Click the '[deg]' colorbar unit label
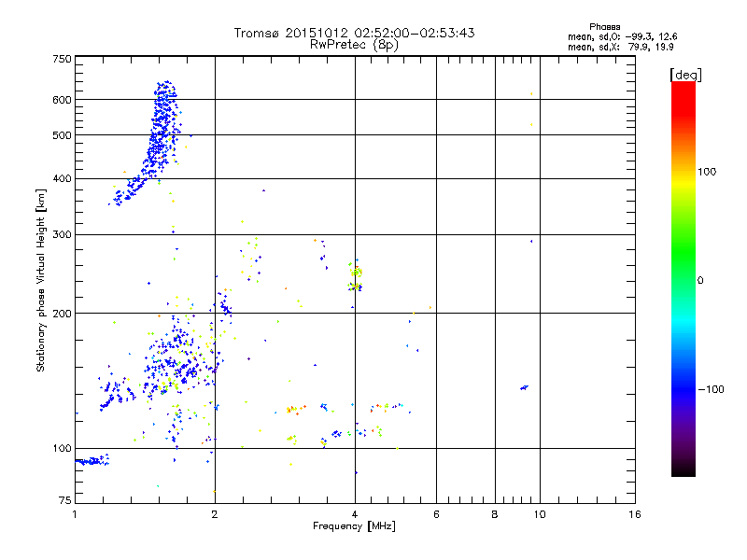The height and width of the screenshot is (560, 747). pos(685,75)
